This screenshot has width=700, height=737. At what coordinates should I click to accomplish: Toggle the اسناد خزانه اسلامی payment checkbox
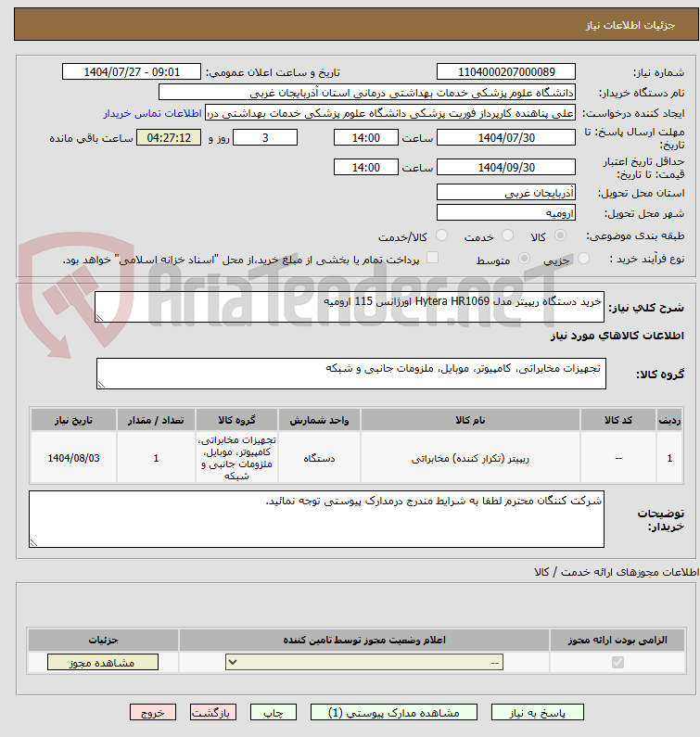[x=432, y=258]
